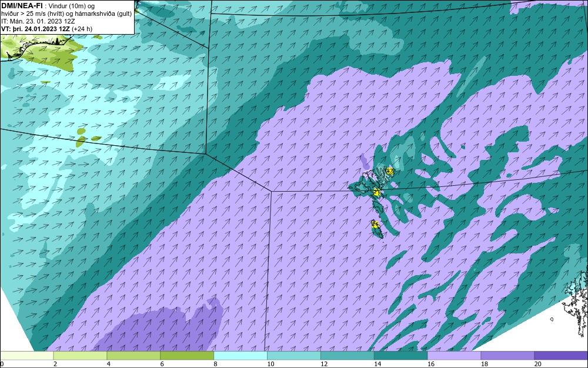The height and width of the screenshot is (368, 588).
Task: Click the legend scale value '16'
Action: pos(431,364)
